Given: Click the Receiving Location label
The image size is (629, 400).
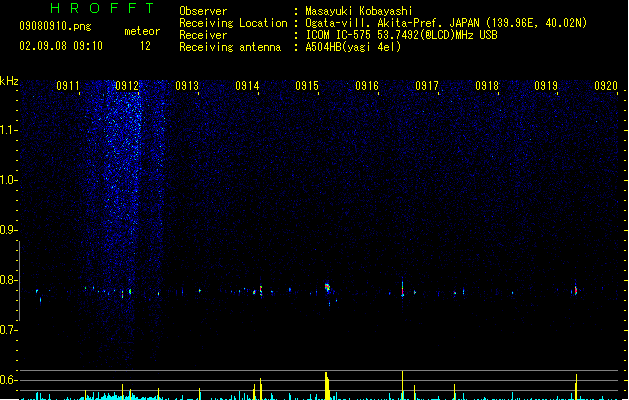Looking at the screenshot, I should pyautogui.click(x=233, y=23).
